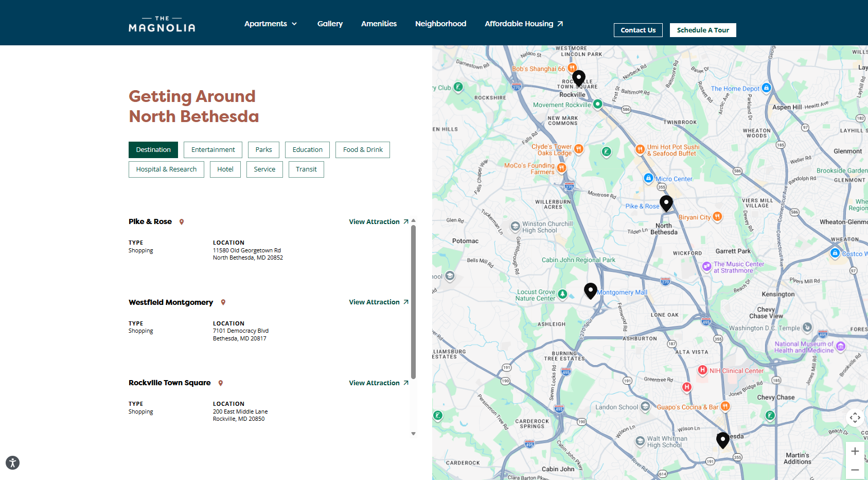Click the Schedule A Tour button
Image resolution: width=868 pixels, height=480 pixels.
pos(703,30)
